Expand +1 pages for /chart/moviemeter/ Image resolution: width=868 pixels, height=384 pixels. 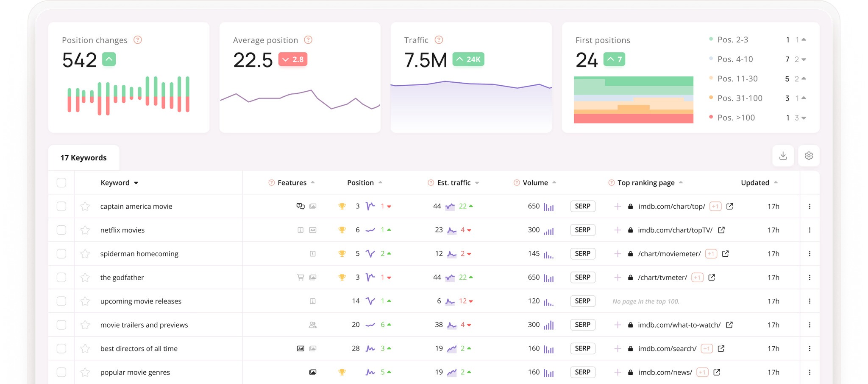pos(711,254)
